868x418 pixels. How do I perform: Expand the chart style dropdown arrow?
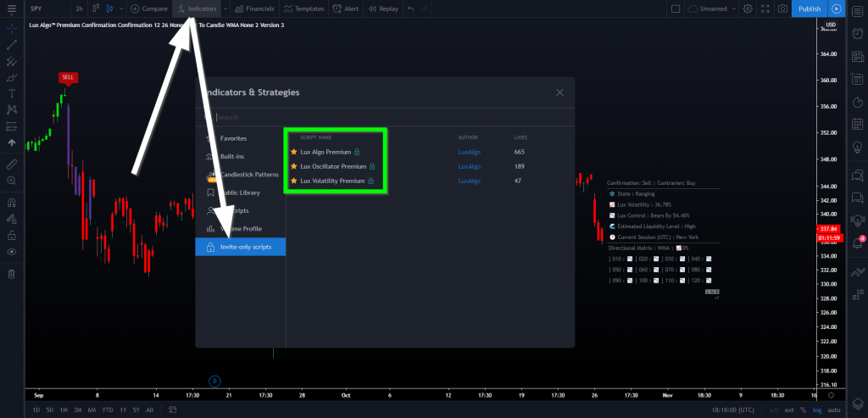(121, 8)
